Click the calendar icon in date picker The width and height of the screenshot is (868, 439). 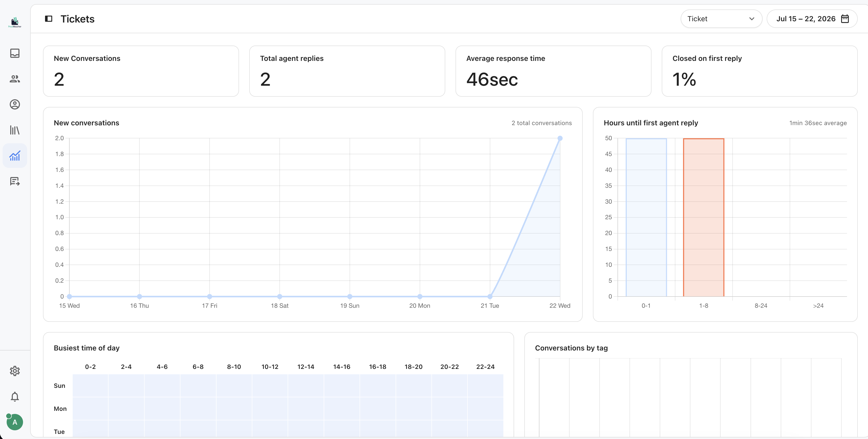point(845,19)
